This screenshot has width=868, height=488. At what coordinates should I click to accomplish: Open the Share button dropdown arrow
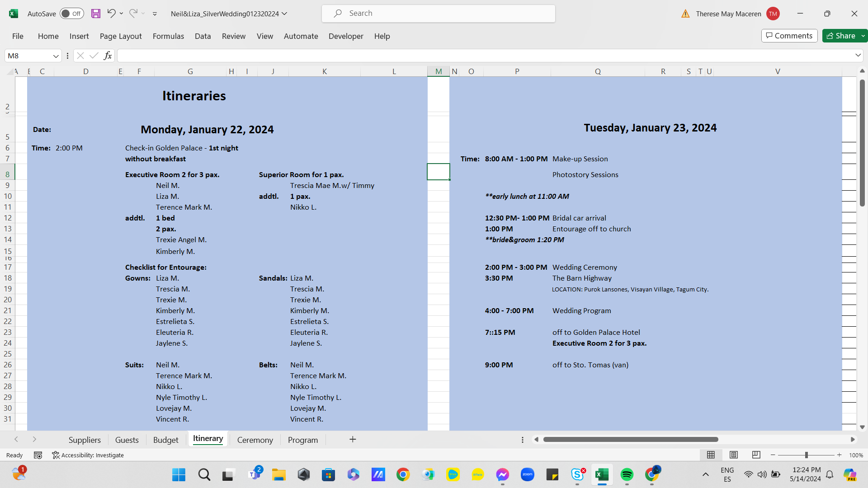click(x=863, y=36)
